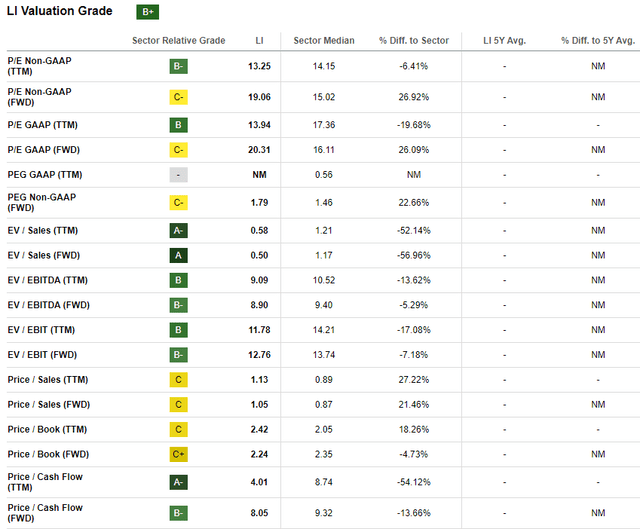640x529 pixels.
Task: Select the EV / Sales (FWD) row label
Action: [x=44, y=256]
